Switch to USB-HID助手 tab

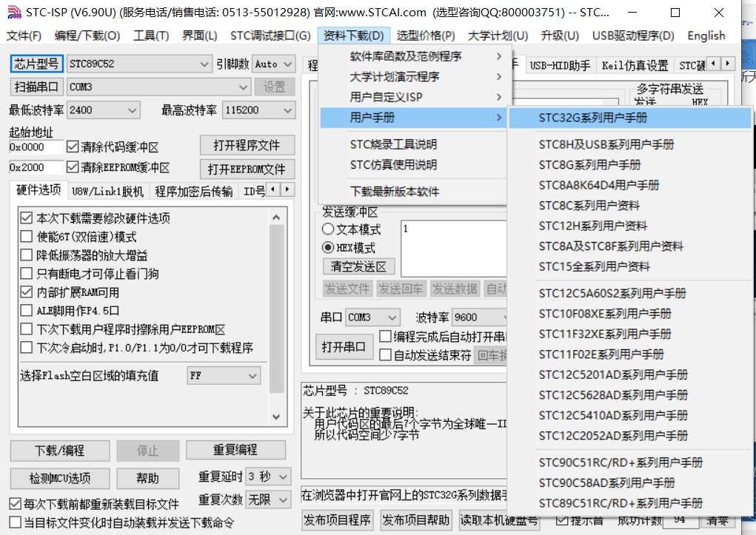pos(560,66)
